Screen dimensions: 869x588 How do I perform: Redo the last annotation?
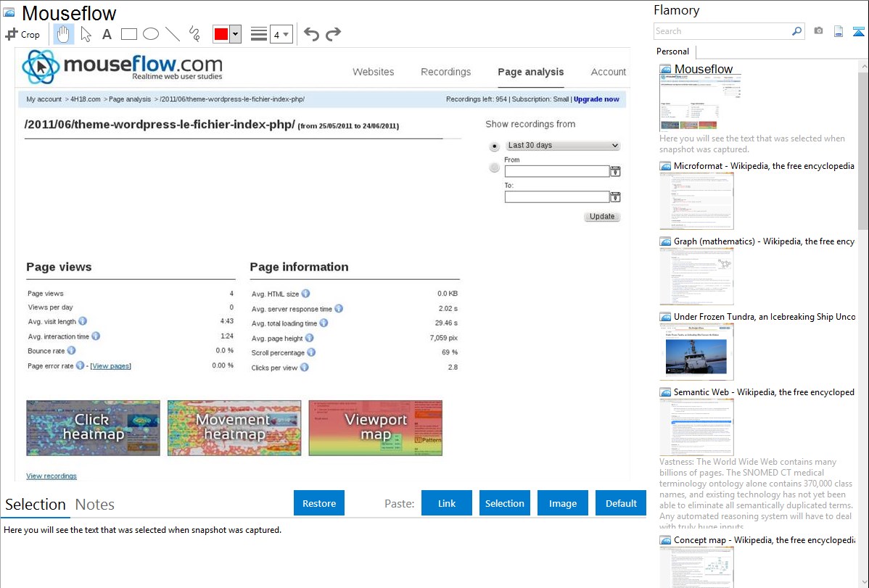(333, 34)
